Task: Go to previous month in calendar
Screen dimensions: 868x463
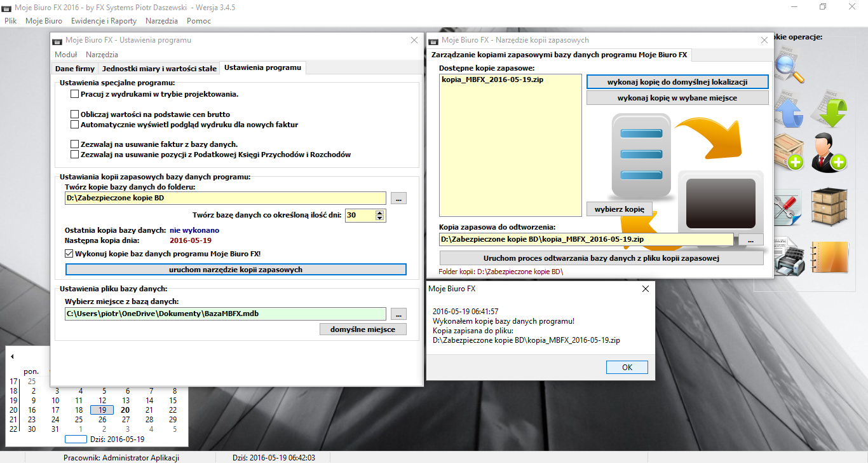Action: click(12, 356)
